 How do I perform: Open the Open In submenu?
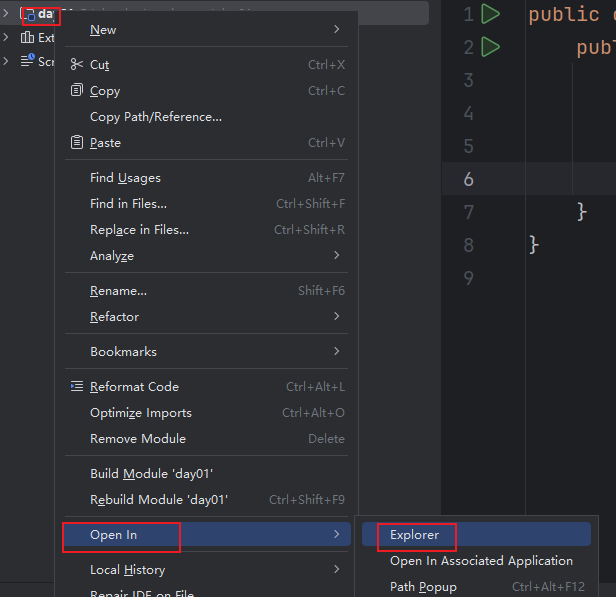coord(206,535)
